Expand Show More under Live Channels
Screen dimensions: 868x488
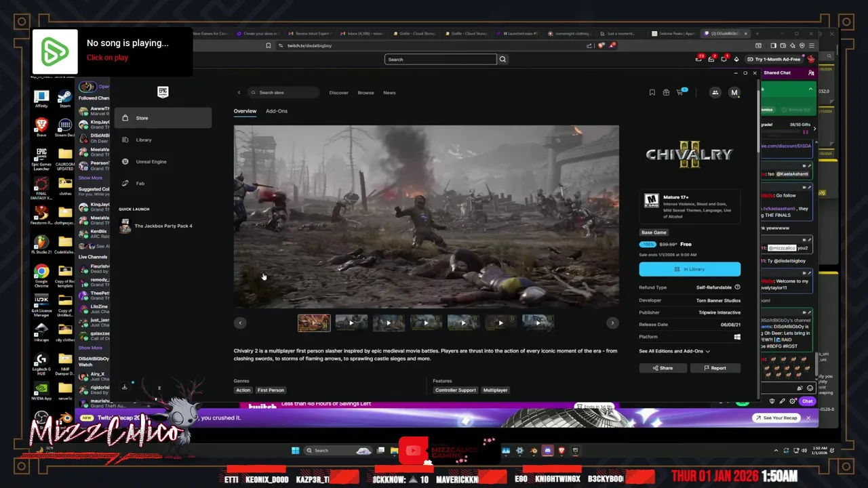(x=90, y=348)
